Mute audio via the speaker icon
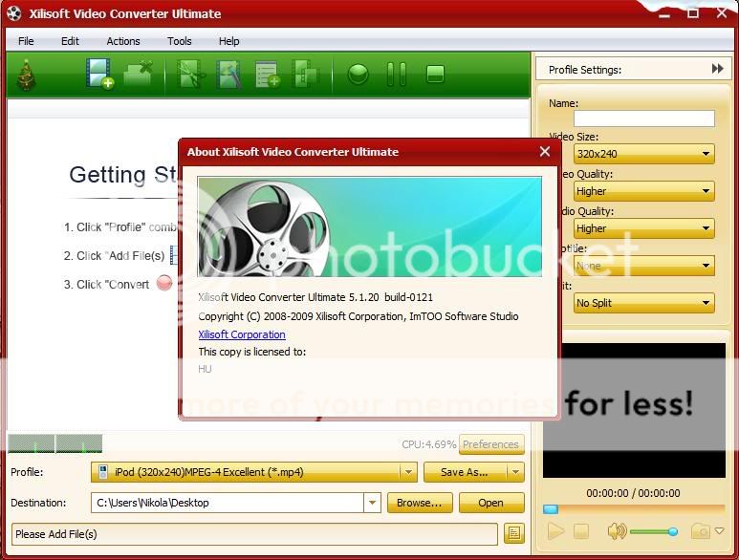This screenshot has height=560, width=739. pos(616,531)
